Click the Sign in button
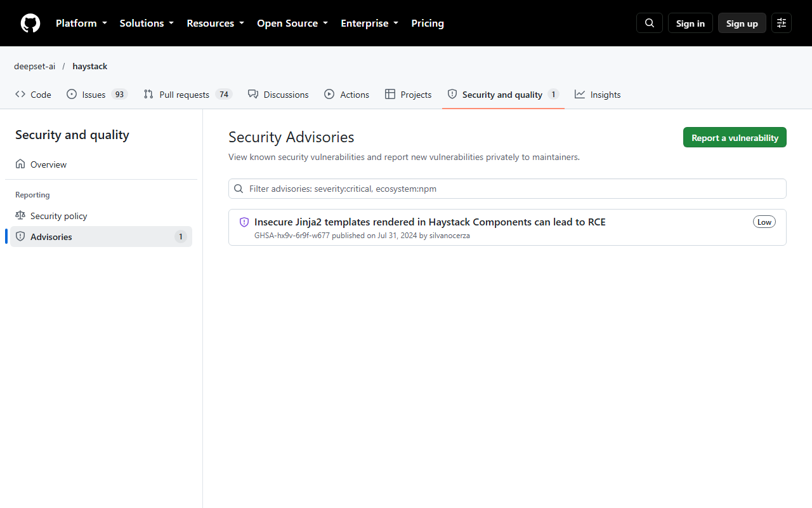 tap(690, 23)
